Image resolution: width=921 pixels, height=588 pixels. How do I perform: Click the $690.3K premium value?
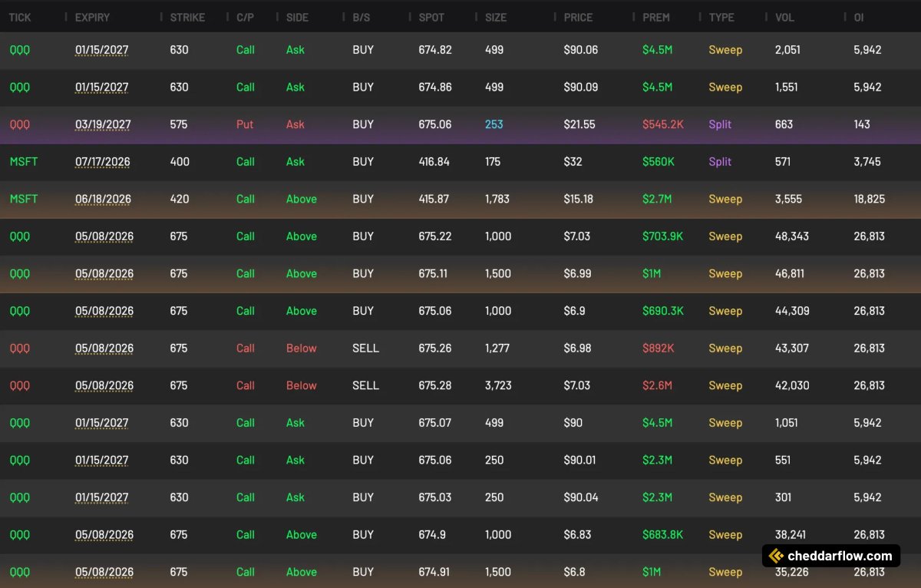(x=663, y=311)
